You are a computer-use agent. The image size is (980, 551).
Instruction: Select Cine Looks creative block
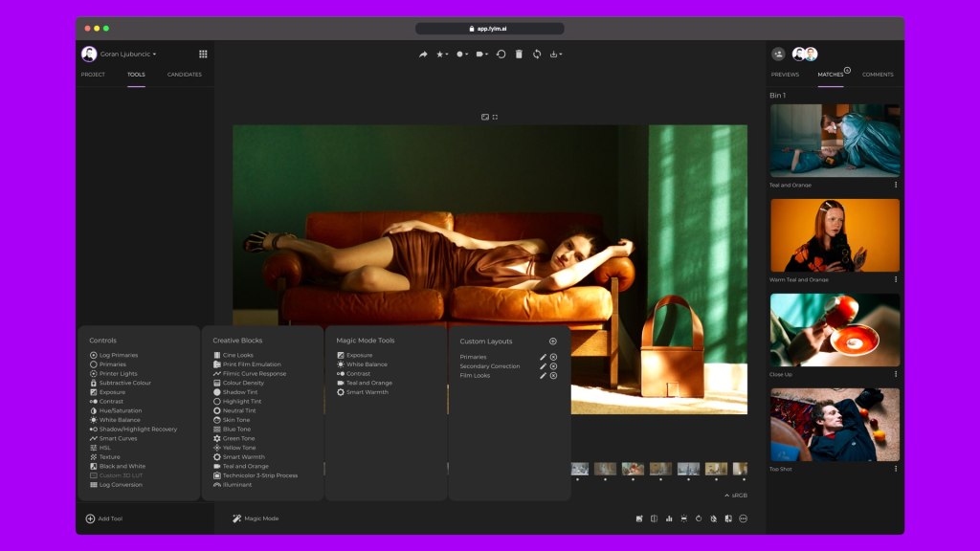click(x=234, y=355)
